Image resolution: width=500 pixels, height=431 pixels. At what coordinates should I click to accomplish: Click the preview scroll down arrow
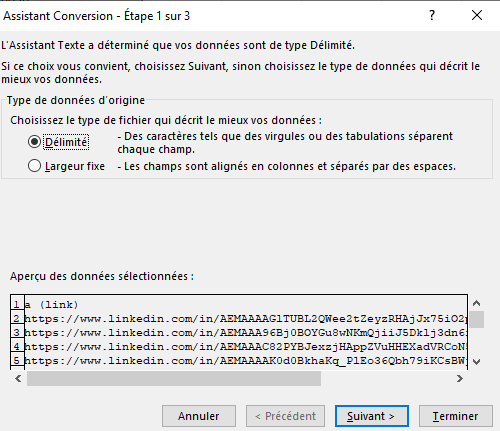point(477,362)
